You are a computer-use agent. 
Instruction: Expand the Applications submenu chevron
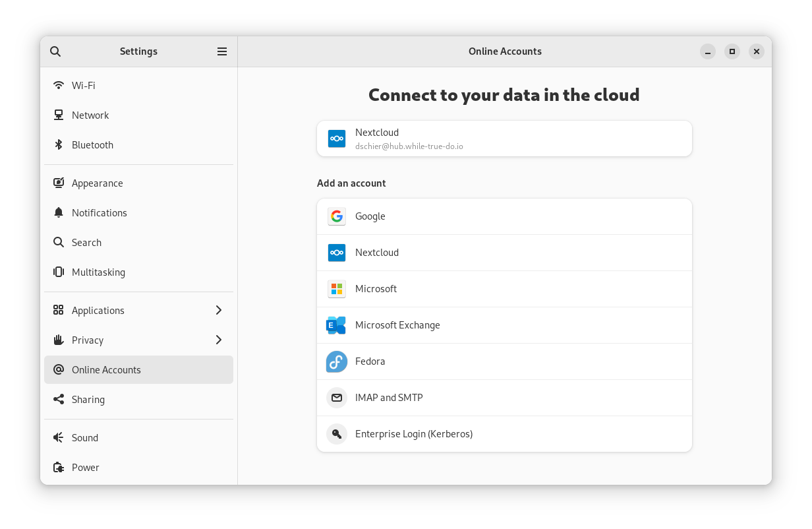click(x=219, y=310)
